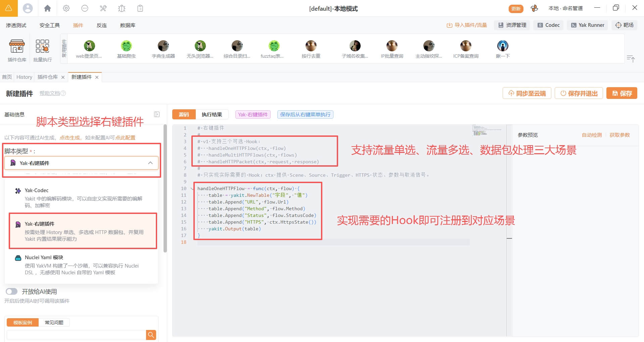Click the search magnifier button
Image resolution: width=644 pixels, height=342 pixels.
click(x=151, y=335)
